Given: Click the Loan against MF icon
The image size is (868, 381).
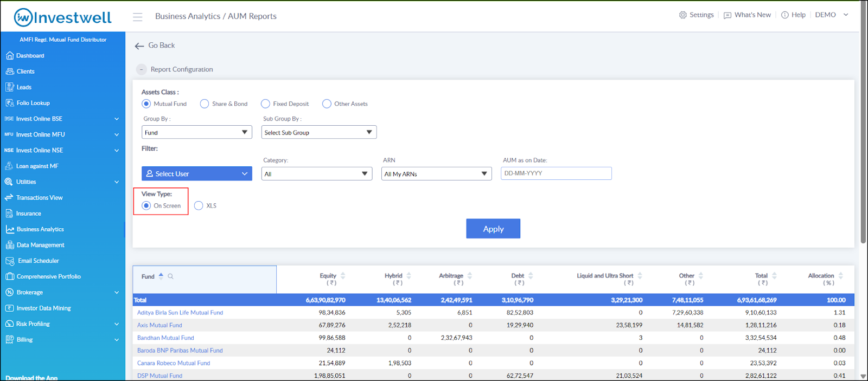Looking at the screenshot, I should (9, 166).
